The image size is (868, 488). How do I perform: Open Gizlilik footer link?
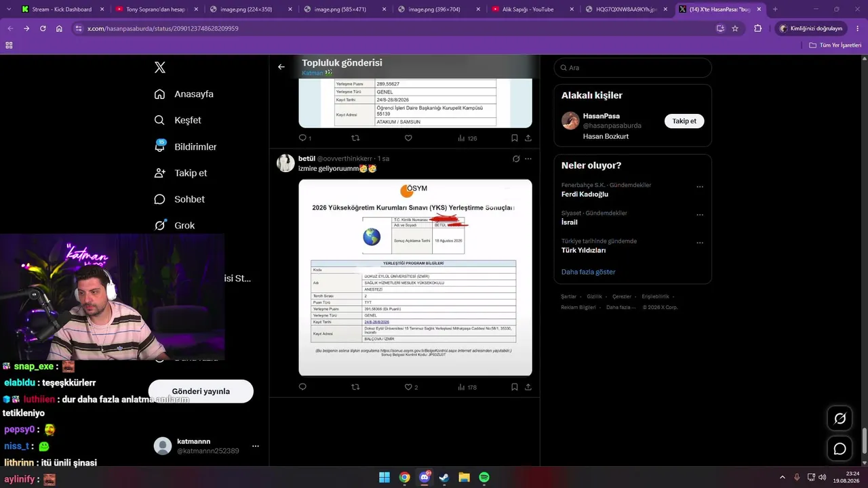point(594,296)
